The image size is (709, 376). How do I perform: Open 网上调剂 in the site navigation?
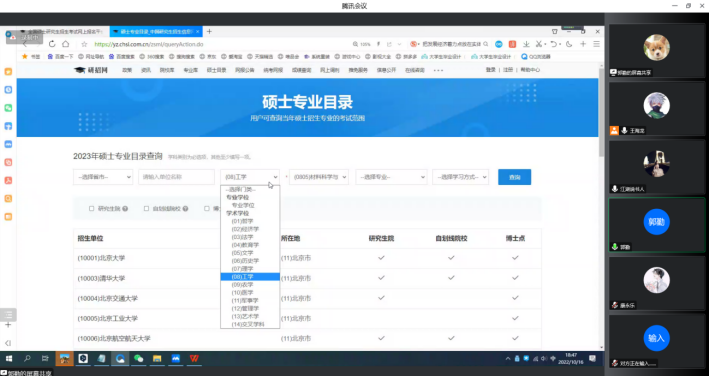[330, 70]
